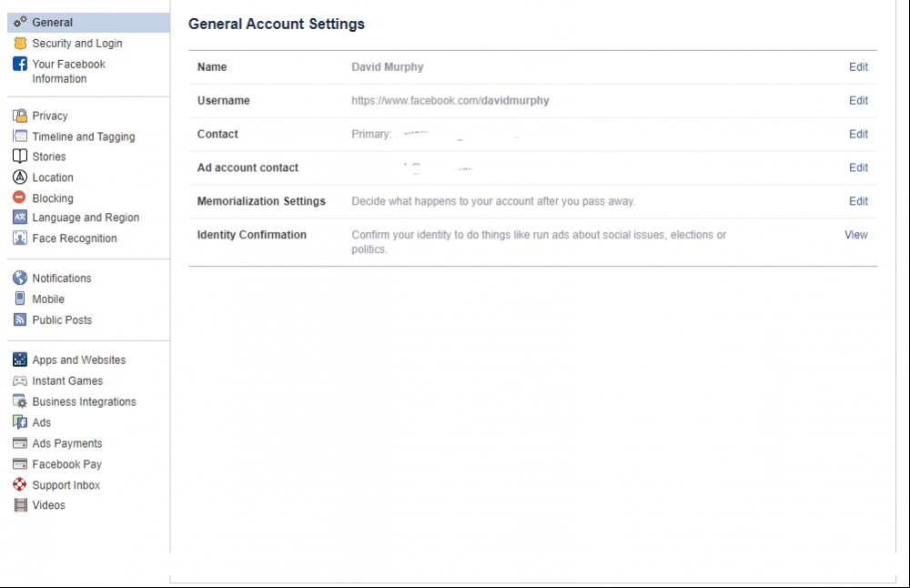Click the Ad account contact label
The image size is (910, 588).
[248, 167]
